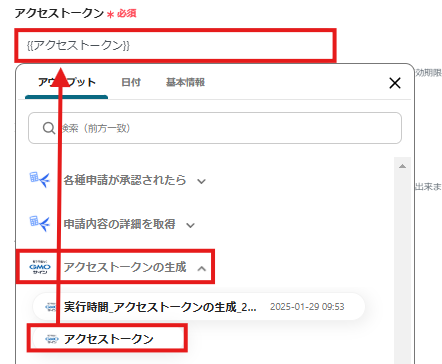Focus the 検索(前方一致) search box
Image resolution: width=442 pixels, height=364 pixels.
pos(215,128)
